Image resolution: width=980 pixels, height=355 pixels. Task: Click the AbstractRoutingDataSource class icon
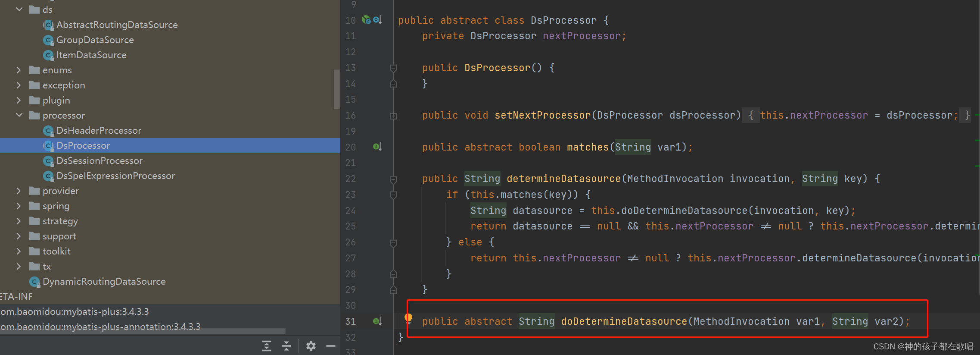pyautogui.click(x=48, y=25)
